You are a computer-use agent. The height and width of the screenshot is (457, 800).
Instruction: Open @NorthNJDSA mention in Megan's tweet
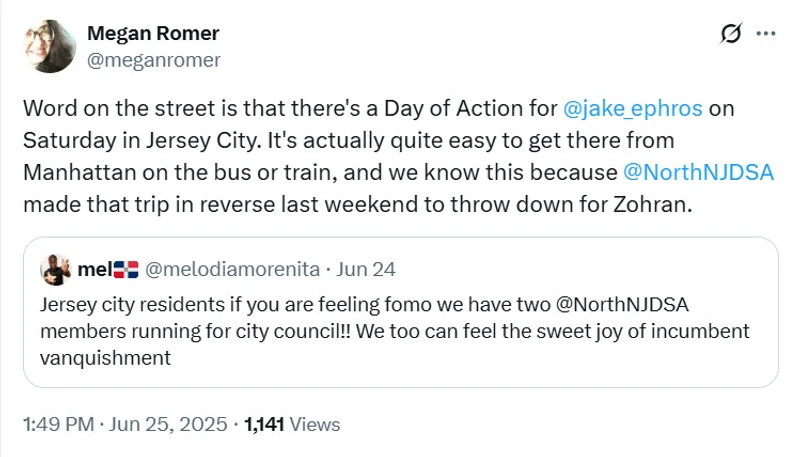coord(698,171)
